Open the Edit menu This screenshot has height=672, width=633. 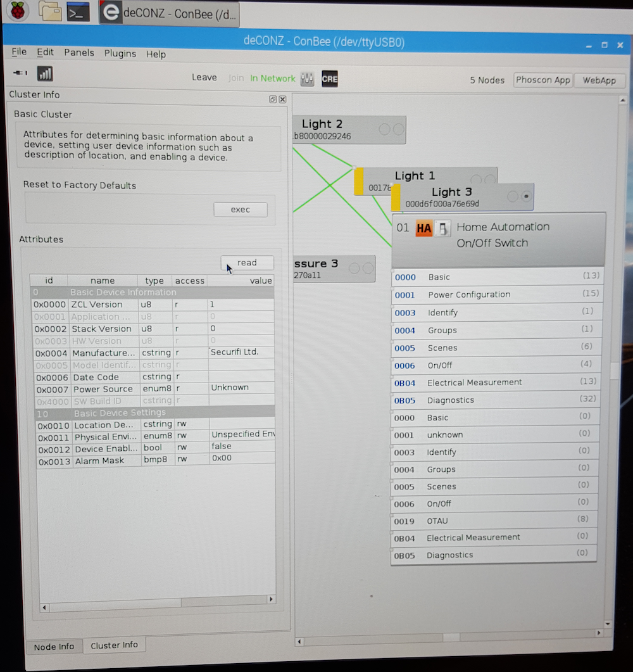(45, 53)
